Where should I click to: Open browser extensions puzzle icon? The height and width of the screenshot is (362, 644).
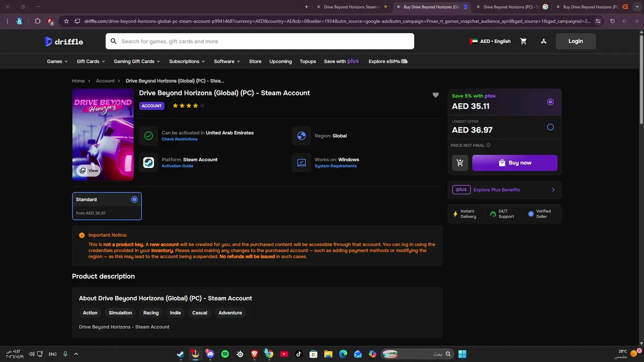pyautogui.click(x=38, y=21)
